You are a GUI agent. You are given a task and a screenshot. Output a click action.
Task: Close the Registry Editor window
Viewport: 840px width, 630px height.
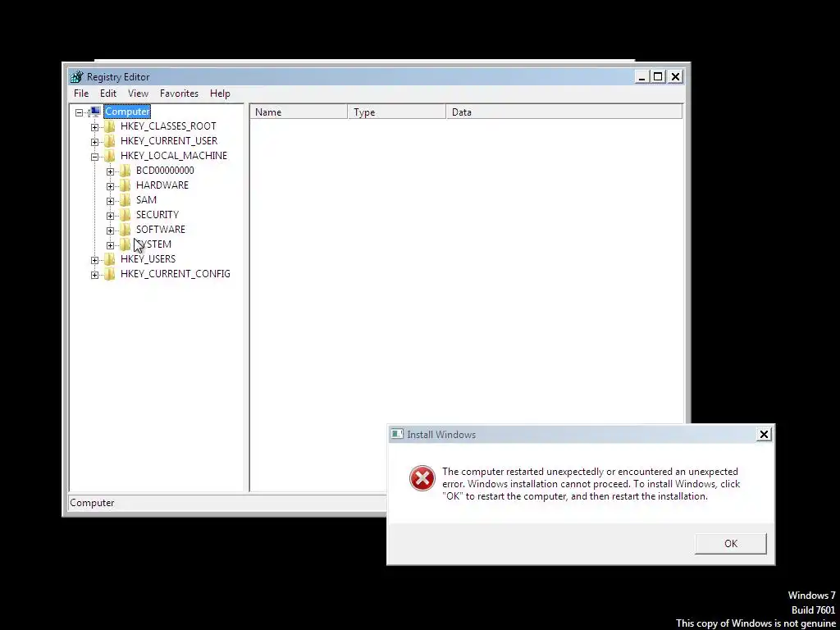pos(676,77)
